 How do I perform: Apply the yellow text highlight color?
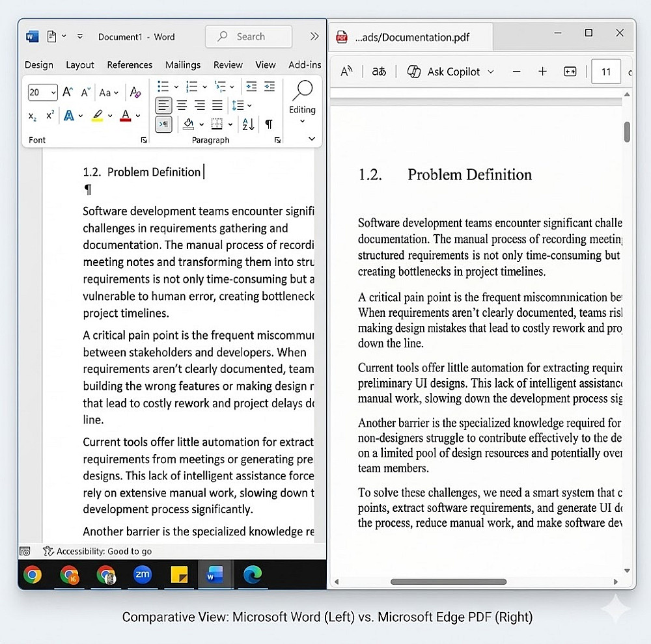98,116
